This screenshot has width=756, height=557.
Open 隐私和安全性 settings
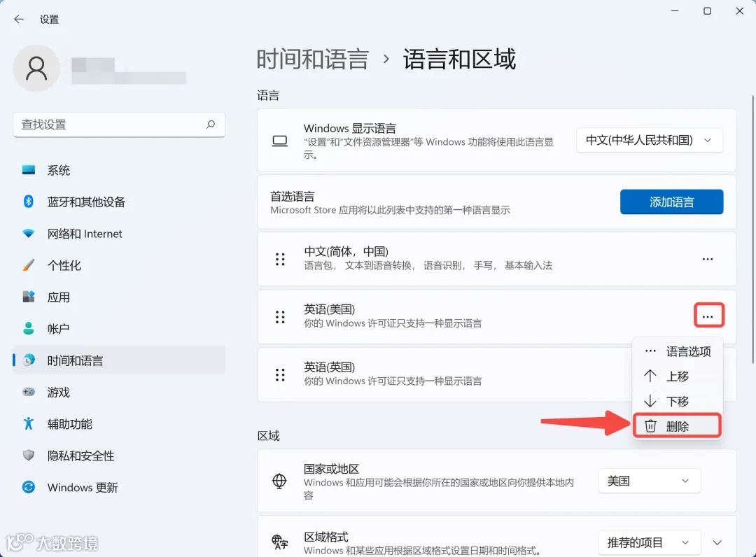pos(119,456)
